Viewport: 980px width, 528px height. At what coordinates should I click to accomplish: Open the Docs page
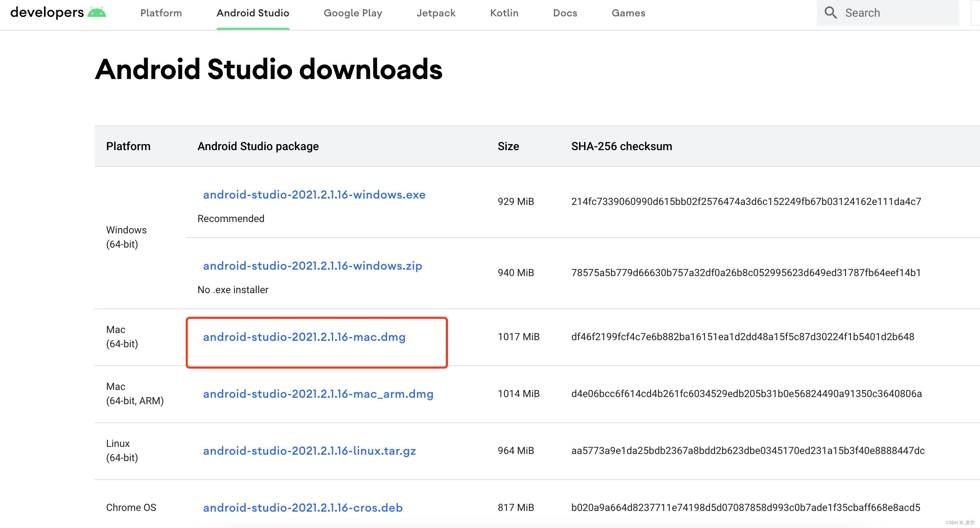[565, 12]
